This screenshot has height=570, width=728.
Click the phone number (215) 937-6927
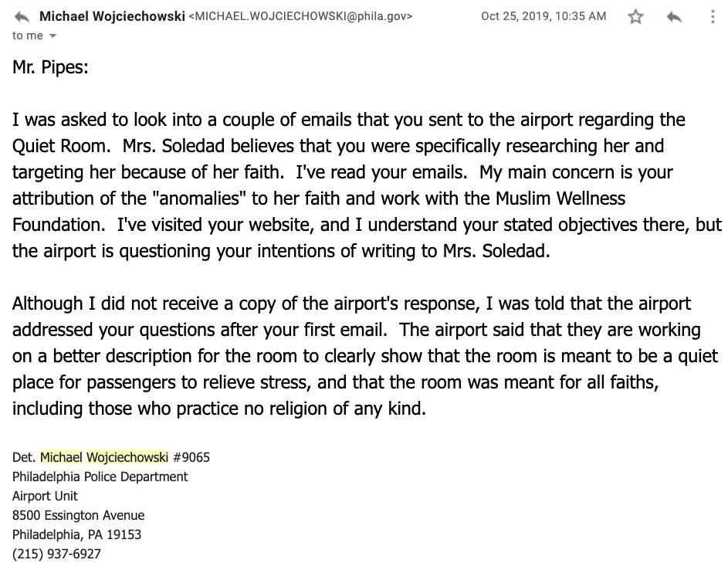pyautogui.click(x=56, y=554)
